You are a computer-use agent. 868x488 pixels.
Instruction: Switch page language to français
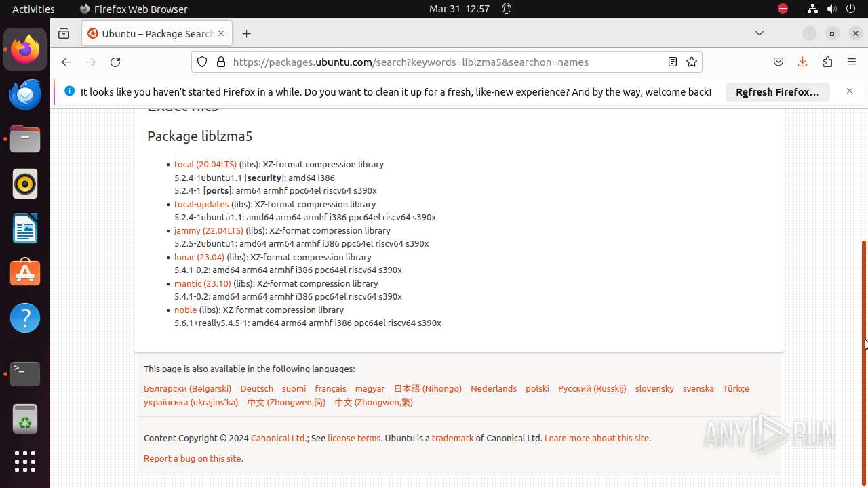[x=330, y=388]
